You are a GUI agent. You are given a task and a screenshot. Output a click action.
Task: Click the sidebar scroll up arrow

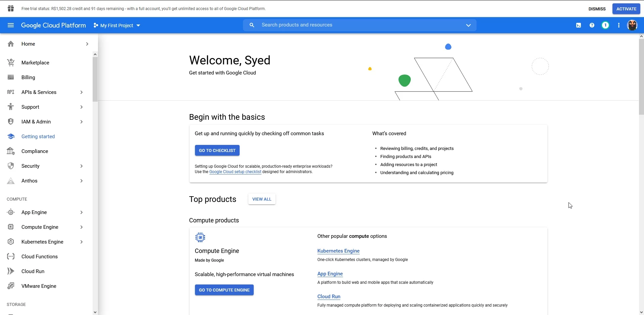click(95, 54)
